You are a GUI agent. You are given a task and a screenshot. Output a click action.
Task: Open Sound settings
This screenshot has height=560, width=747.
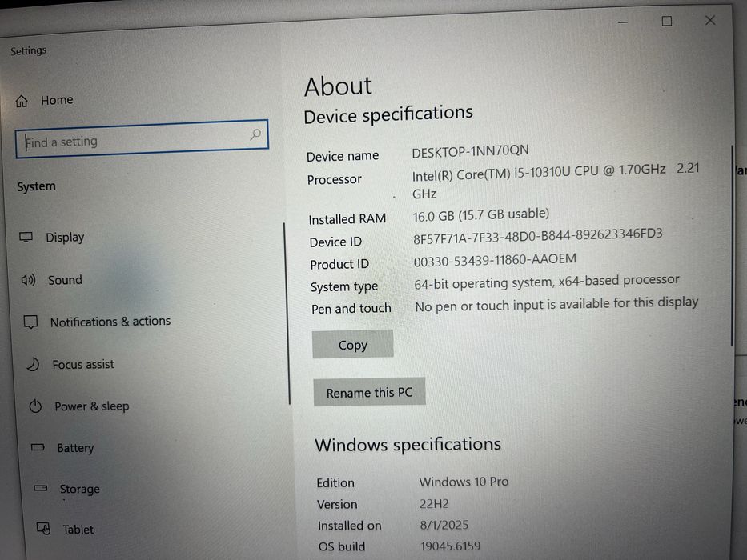(65, 280)
